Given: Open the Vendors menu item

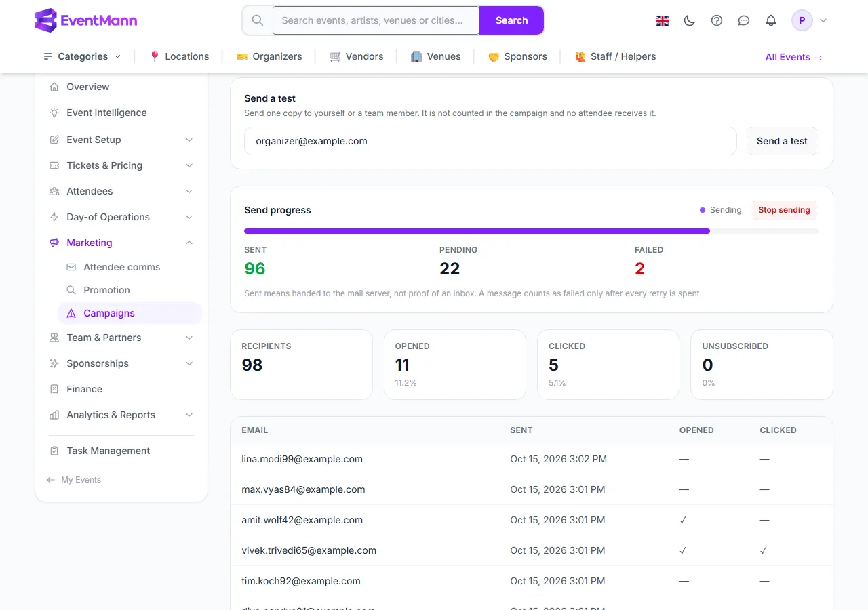Looking at the screenshot, I should point(357,56).
